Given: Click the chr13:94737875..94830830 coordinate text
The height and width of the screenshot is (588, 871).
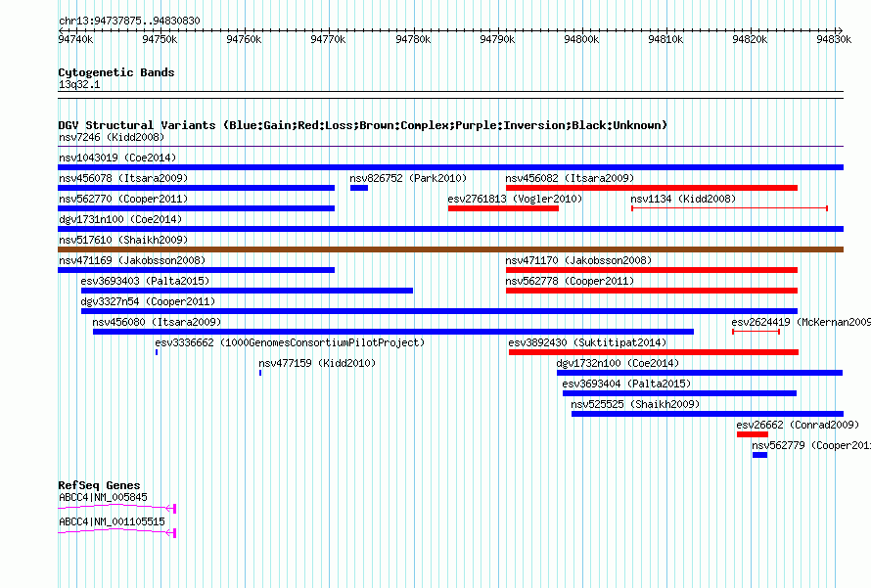Looking at the screenshot, I should [x=129, y=21].
